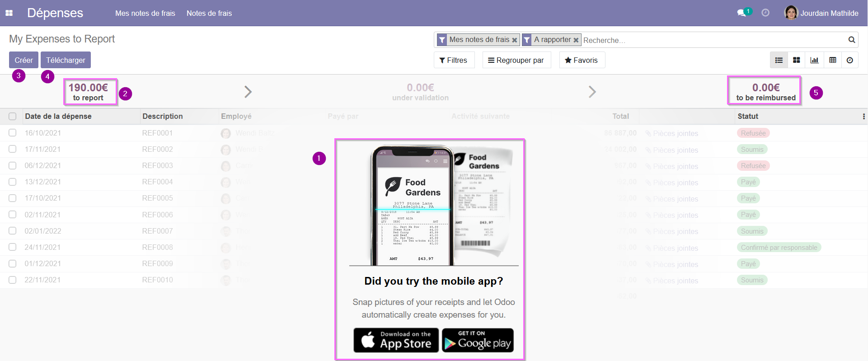Viewport: 868px width, 361px height.
Task: Open expense REF0008
Action: click(x=157, y=247)
